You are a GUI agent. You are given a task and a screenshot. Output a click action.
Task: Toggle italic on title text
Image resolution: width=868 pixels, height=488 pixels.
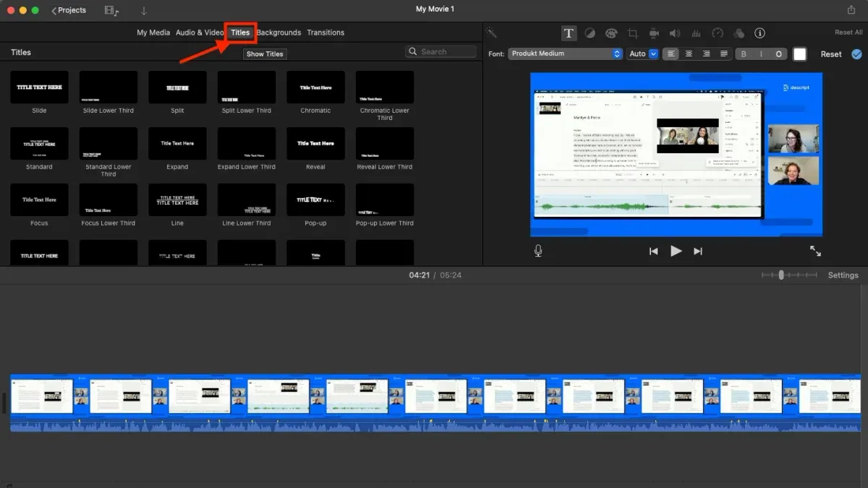click(x=761, y=54)
